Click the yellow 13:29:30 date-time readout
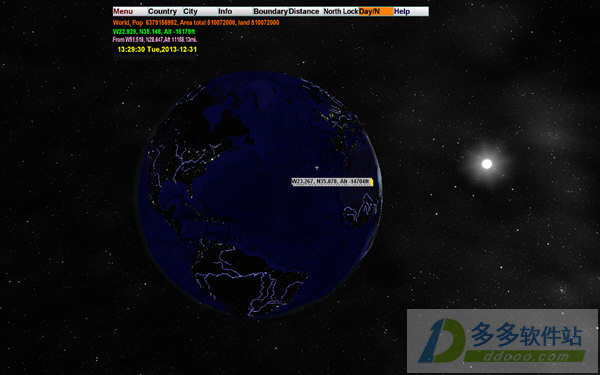 pos(157,49)
